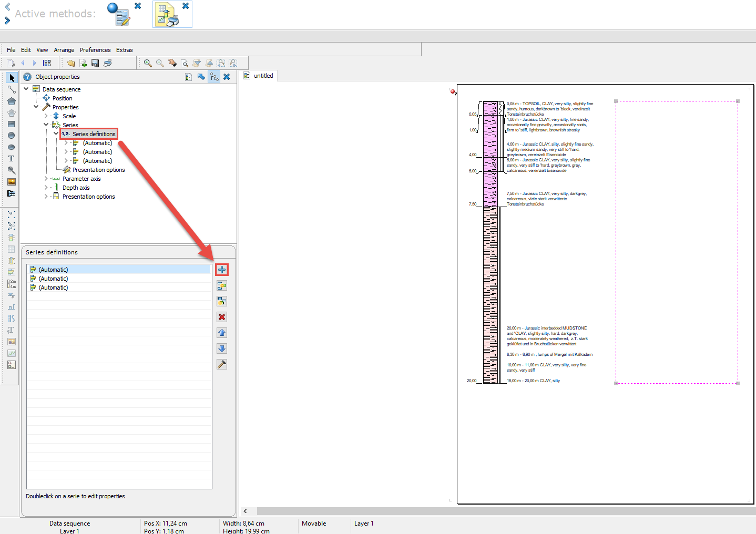This screenshot has width=756, height=534.
Task: Select the polygon shape tool
Action: (11, 101)
